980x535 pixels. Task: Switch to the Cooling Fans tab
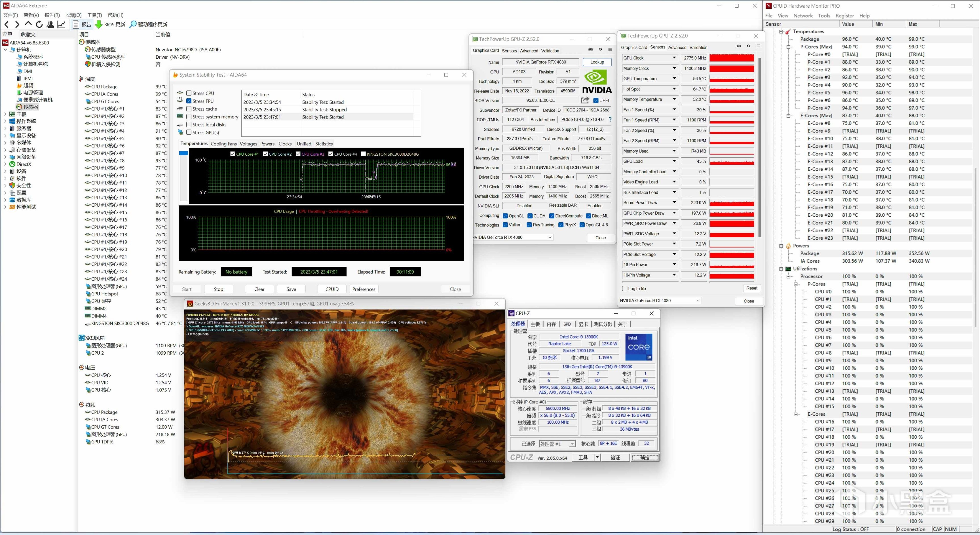point(223,144)
